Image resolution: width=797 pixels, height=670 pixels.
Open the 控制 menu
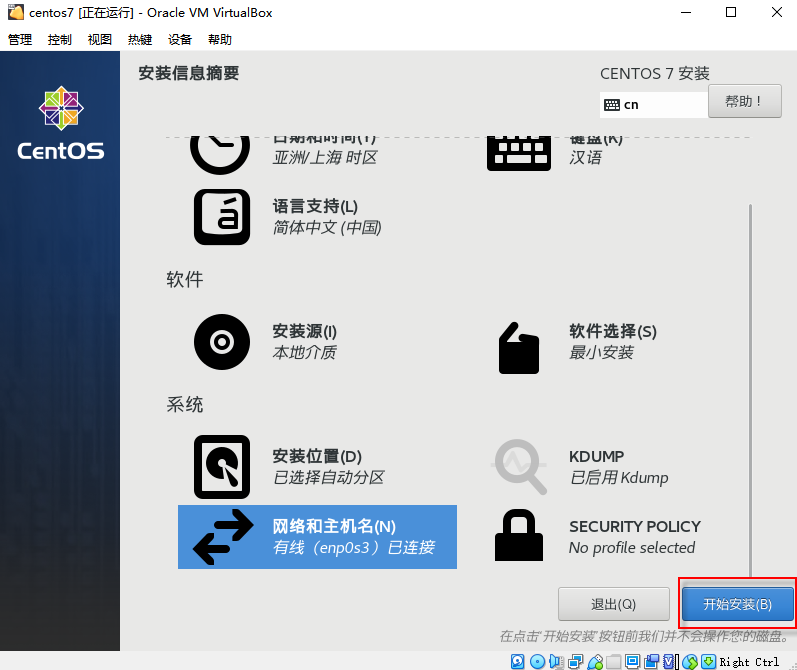[59, 40]
